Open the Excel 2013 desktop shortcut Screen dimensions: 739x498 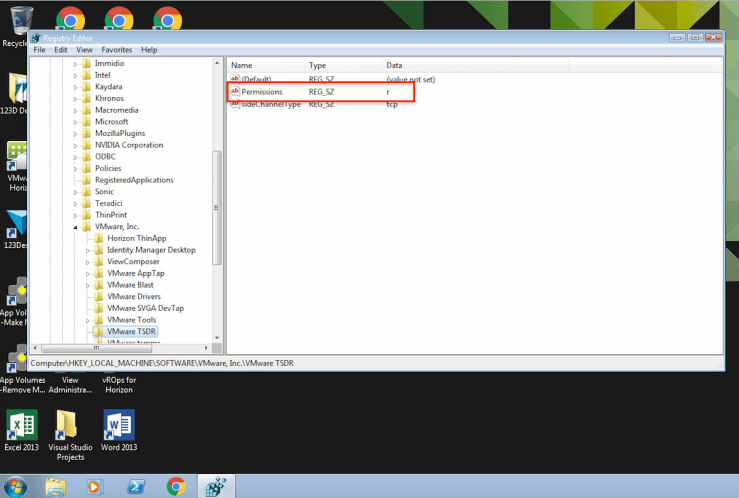pos(21,427)
